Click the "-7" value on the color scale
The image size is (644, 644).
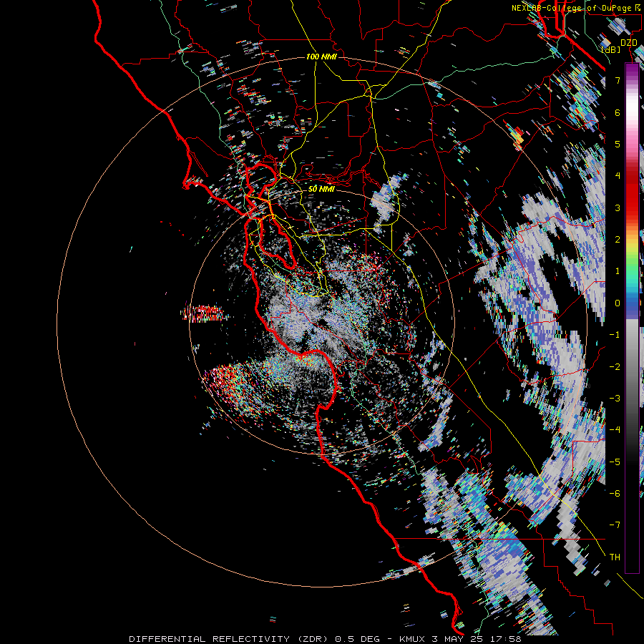(615, 525)
